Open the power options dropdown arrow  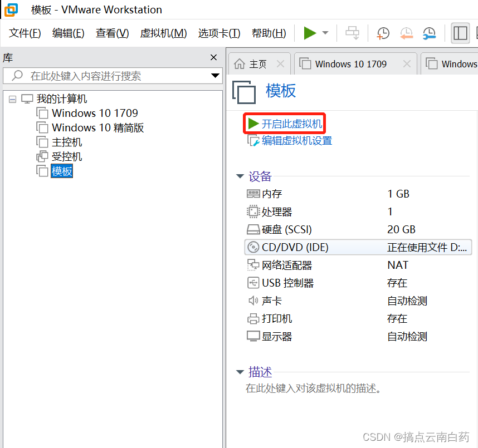point(325,33)
